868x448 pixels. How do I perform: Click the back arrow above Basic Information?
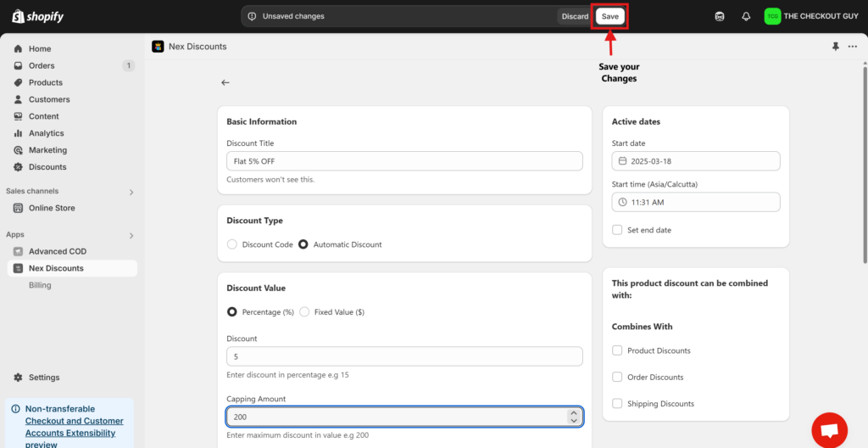pyautogui.click(x=225, y=82)
